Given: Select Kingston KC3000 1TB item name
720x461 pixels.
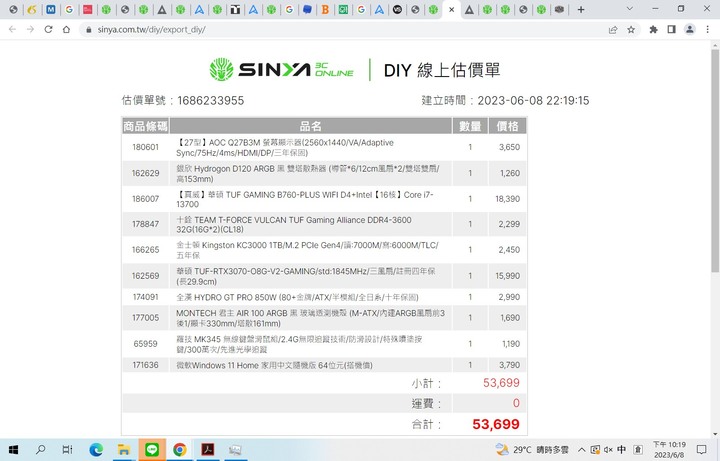Looking at the screenshot, I should [307, 250].
